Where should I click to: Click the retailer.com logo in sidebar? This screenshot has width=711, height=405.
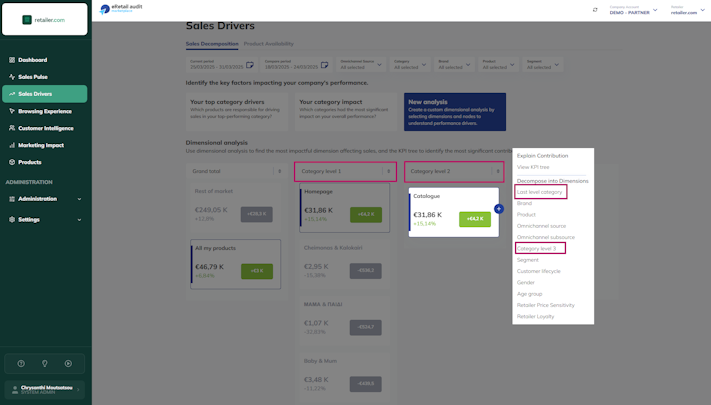(44, 20)
